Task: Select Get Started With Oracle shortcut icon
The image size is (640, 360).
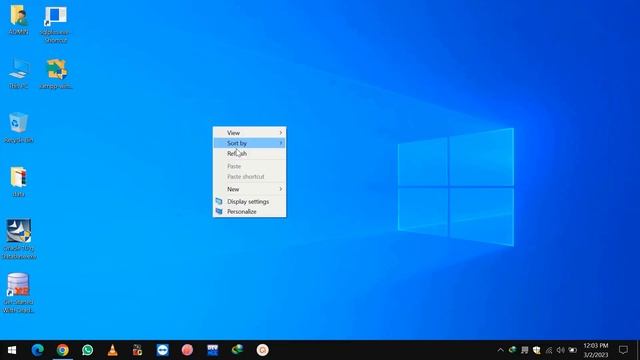Action: [19, 293]
